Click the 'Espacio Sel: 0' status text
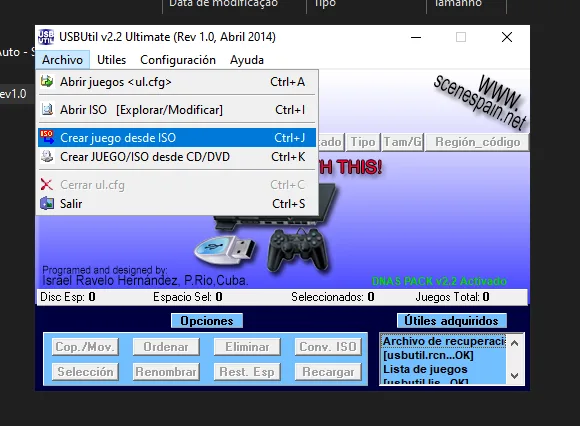Screen dimensions: 580x426 [x=188, y=297]
